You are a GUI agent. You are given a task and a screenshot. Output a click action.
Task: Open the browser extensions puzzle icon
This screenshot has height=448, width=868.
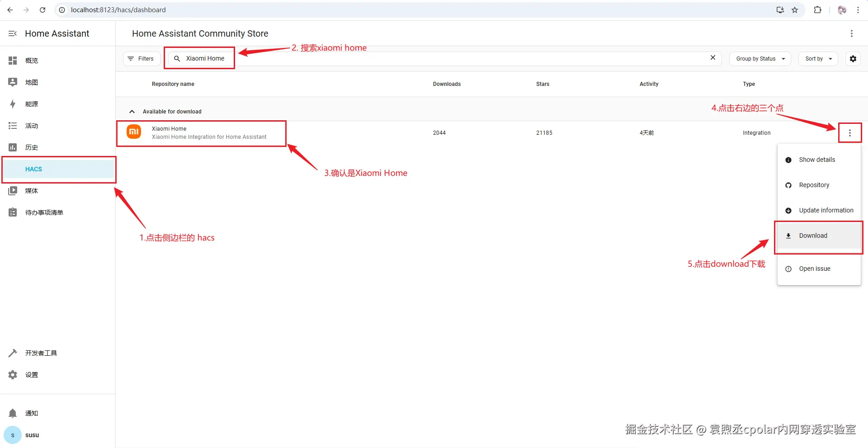tap(818, 10)
